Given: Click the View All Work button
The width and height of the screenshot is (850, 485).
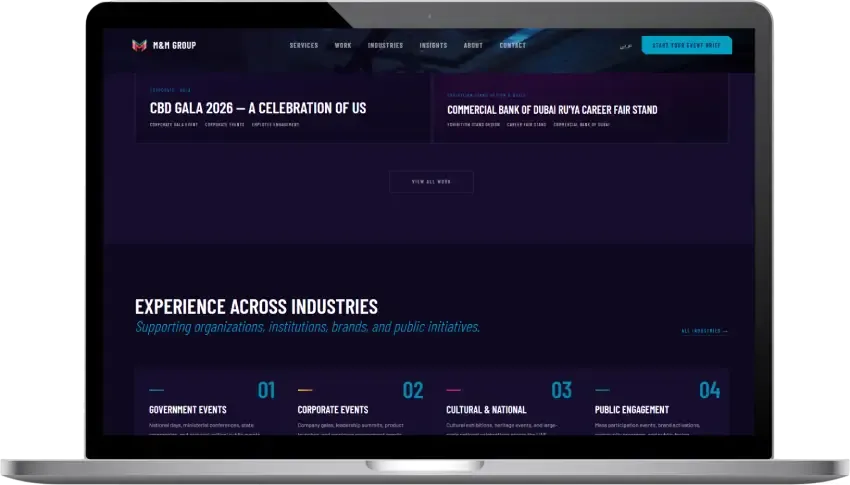Looking at the screenshot, I should click(431, 182).
